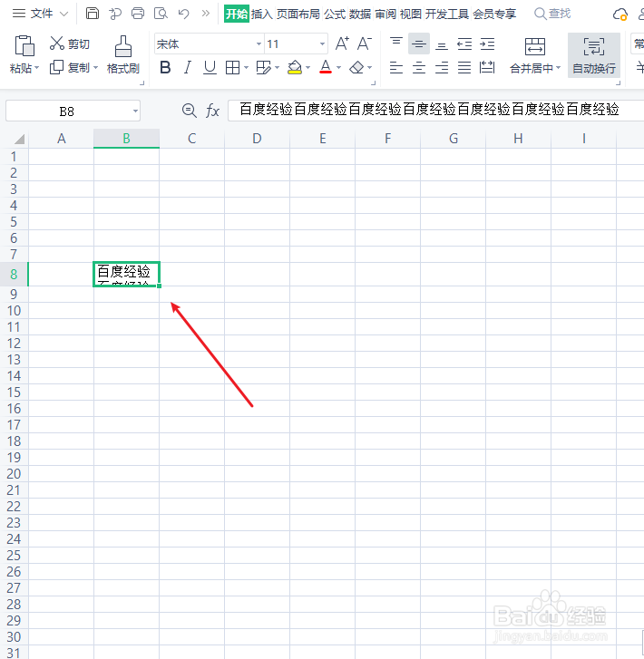Align text to top
This screenshot has width=644, height=659.
point(396,43)
